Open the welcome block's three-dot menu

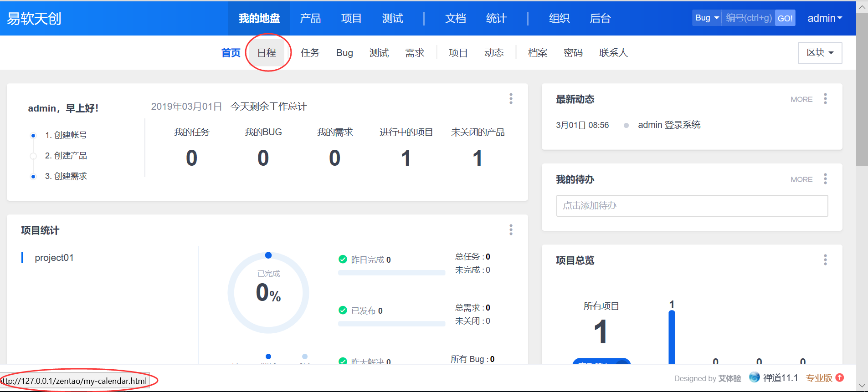coord(511,99)
